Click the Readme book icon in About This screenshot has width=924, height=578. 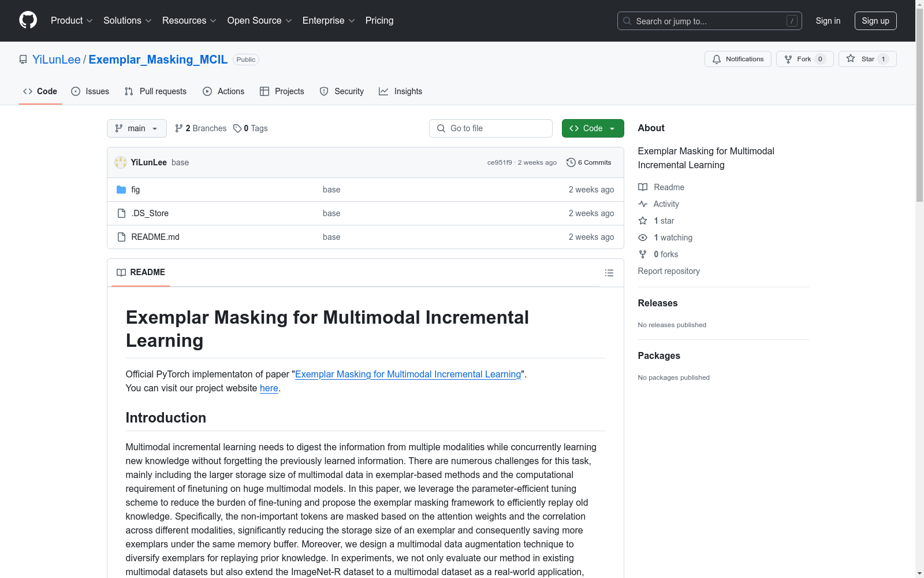coord(643,187)
